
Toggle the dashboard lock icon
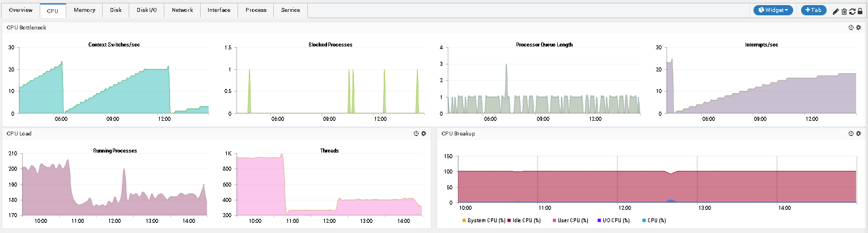(x=860, y=11)
